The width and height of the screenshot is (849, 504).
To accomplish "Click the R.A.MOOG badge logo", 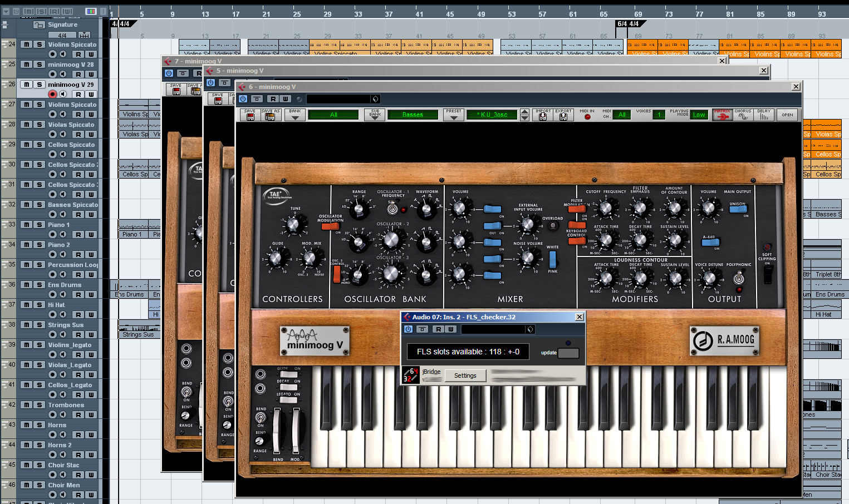I will pyautogui.click(x=725, y=340).
